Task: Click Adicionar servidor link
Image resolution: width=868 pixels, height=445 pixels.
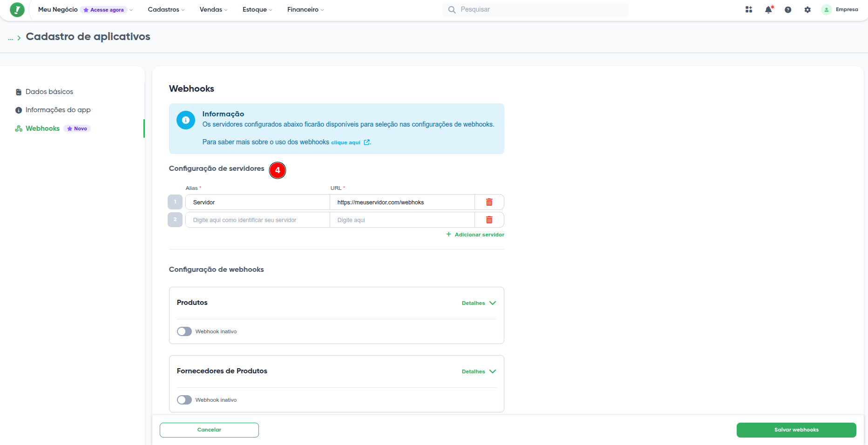Action: click(x=475, y=235)
